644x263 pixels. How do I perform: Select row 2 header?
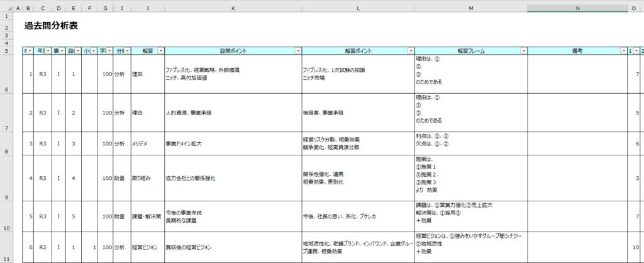click(x=6, y=26)
